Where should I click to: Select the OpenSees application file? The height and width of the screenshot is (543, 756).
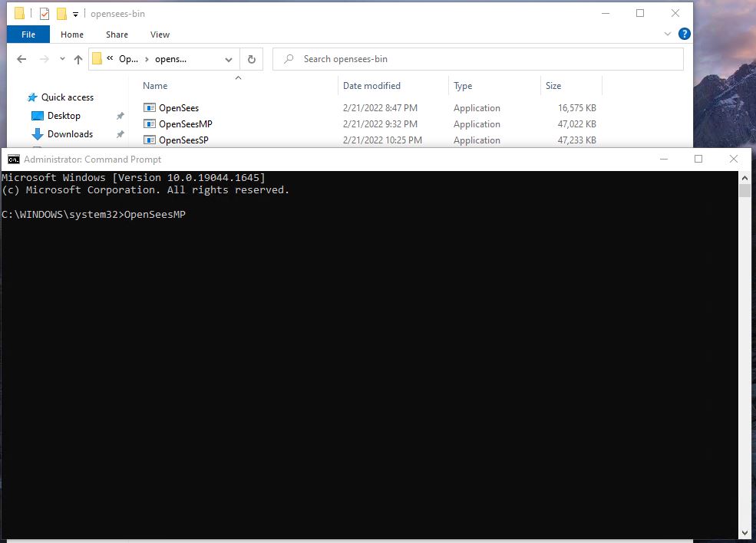coord(179,108)
